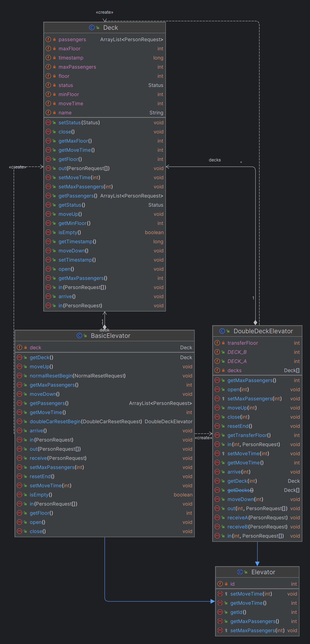Click «create» label above Deck class
Viewport: 310px width, 644px height.
click(x=104, y=12)
